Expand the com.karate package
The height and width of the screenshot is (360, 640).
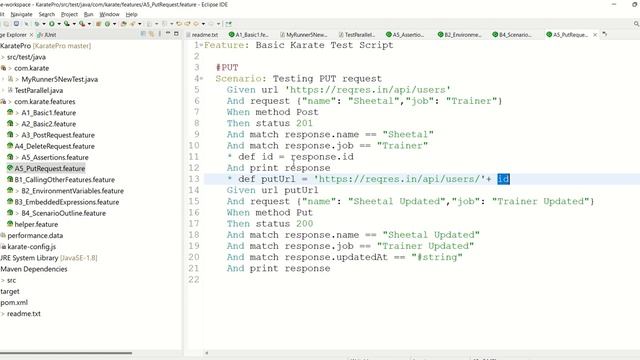click(x=10, y=68)
